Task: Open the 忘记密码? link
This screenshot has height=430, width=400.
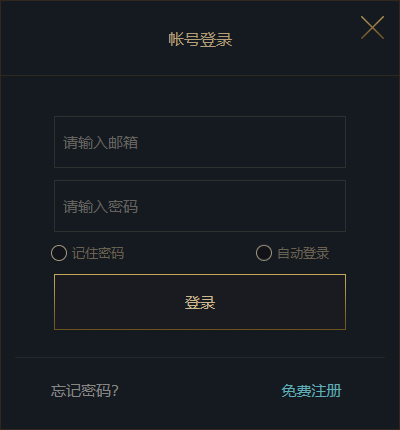Action: click(x=85, y=391)
